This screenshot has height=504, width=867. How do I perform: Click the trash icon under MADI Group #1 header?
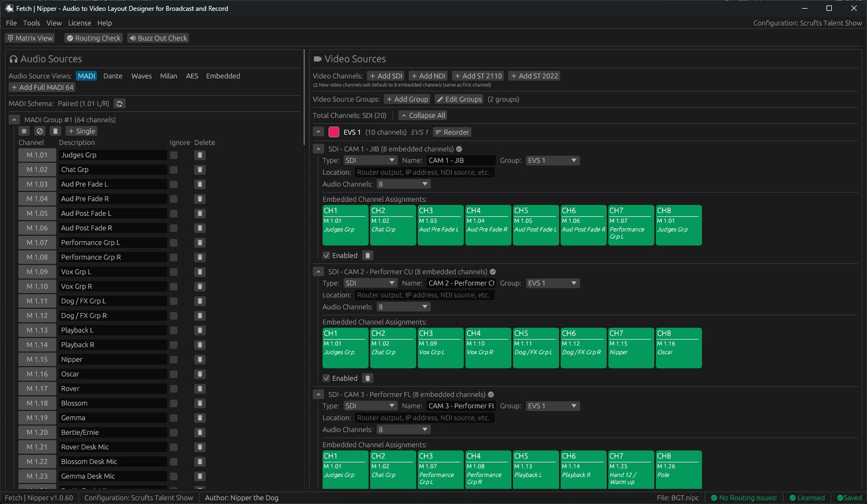(x=55, y=131)
